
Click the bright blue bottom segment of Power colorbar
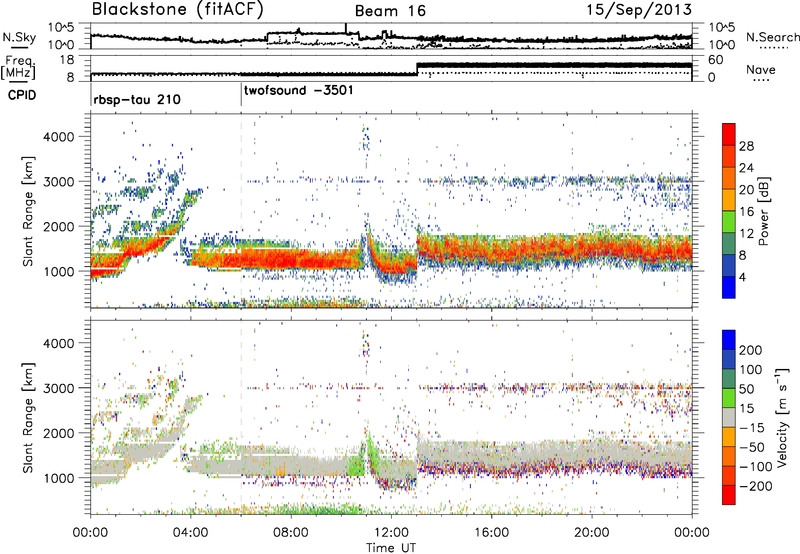click(729, 287)
